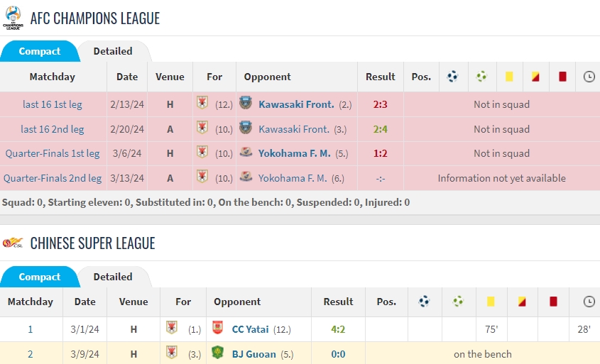Image resolution: width=600 pixels, height=364 pixels.
Task: Open the 2:4 result against Kawasaki Frontale
Action: tap(379, 129)
